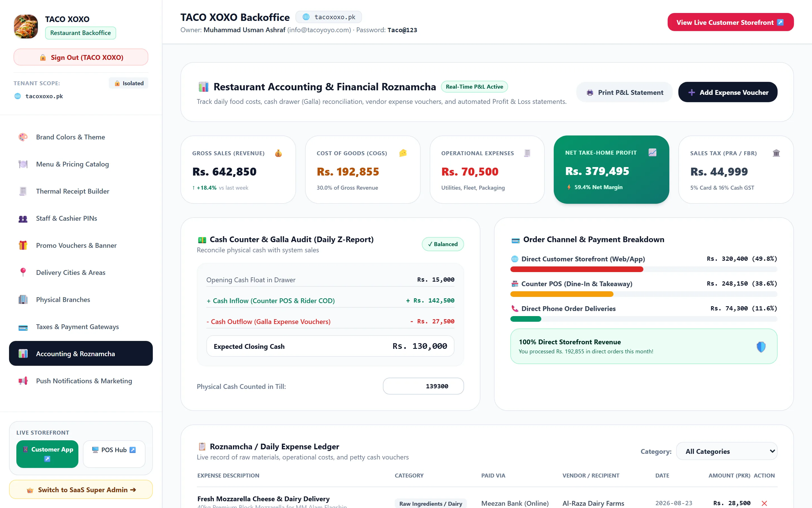
Task: Click the Cash Inflow Rs. 142,500 row
Action: [x=330, y=301]
